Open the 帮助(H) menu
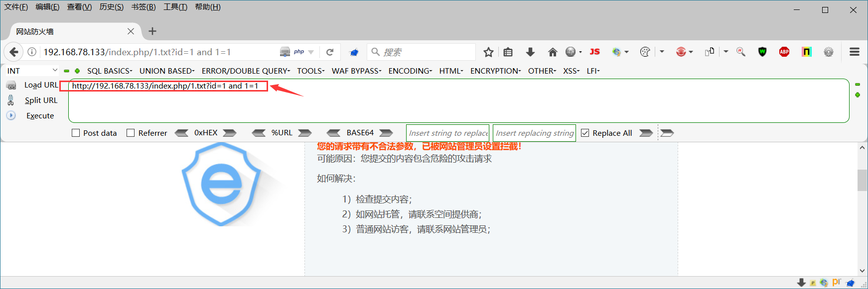The width and height of the screenshot is (868, 289). coord(208,7)
